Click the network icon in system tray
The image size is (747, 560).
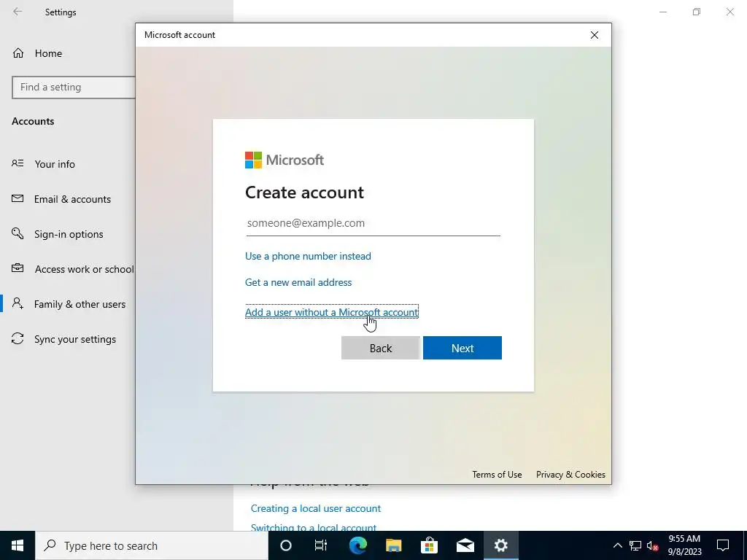pyautogui.click(x=635, y=545)
